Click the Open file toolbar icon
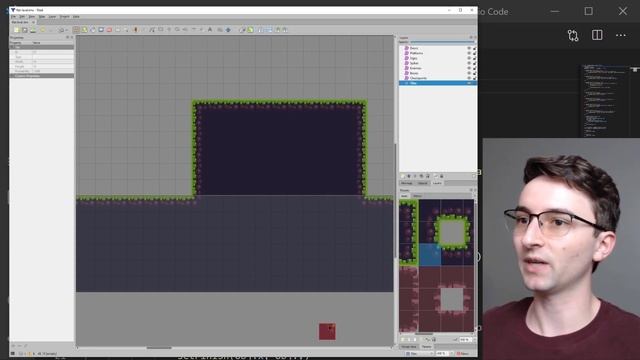The height and width of the screenshot is (360, 640). pos(25,30)
